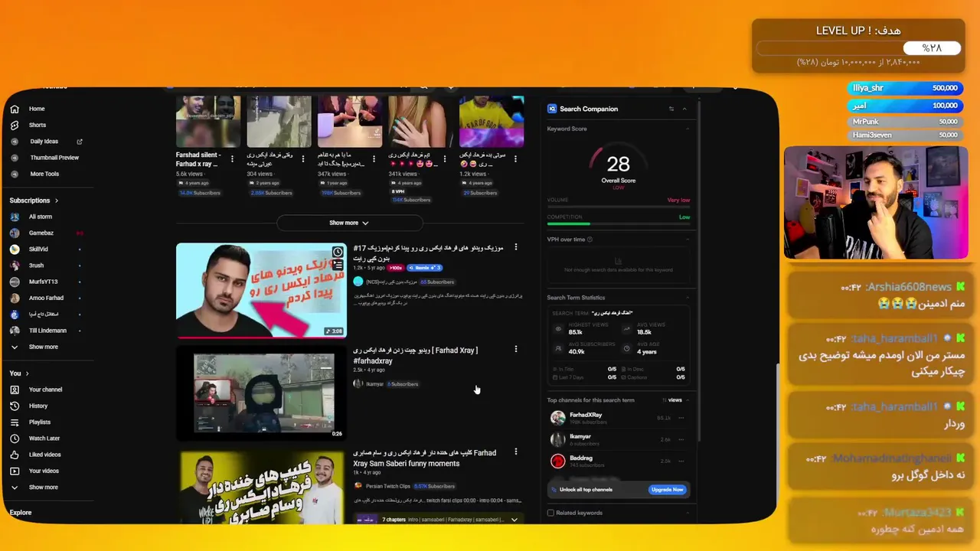The image size is (980, 551).
Task: Click the LEVEL UP goal progress bar
Action: [x=858, y=47]
